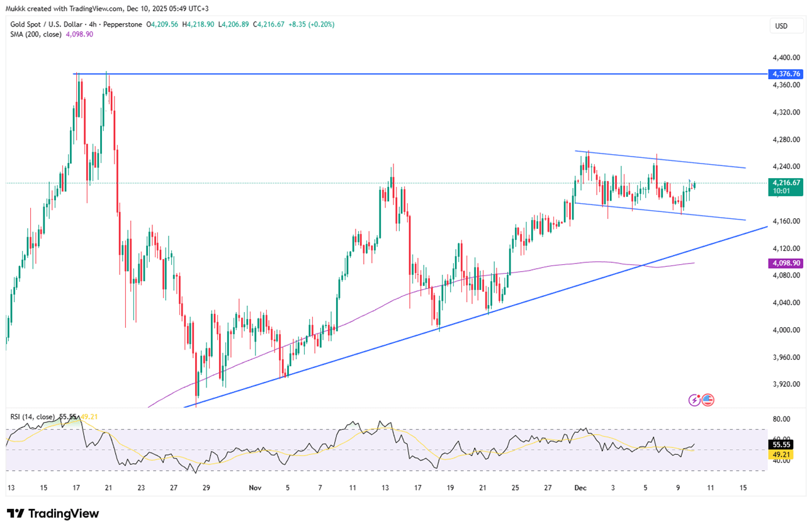
Task: Open the USD currency selector
Action: coord(786,26)
